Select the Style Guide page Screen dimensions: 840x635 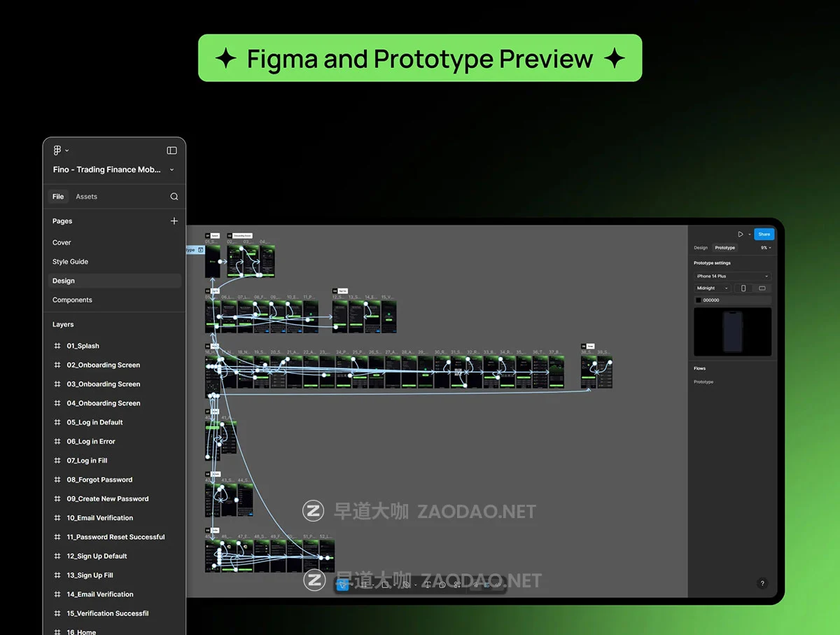click(70, 262)
